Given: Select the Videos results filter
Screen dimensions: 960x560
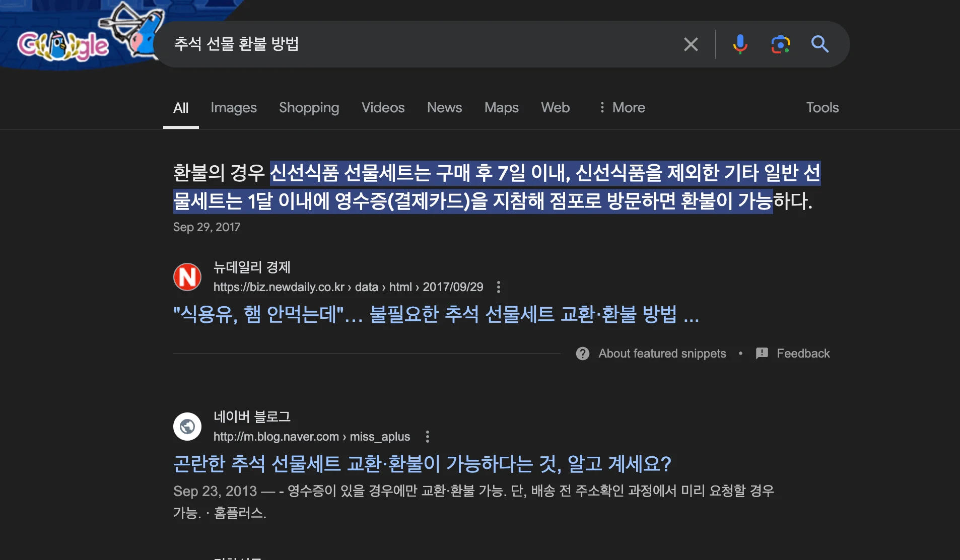Looking at the screenshot, I should [x=383, y=107].
